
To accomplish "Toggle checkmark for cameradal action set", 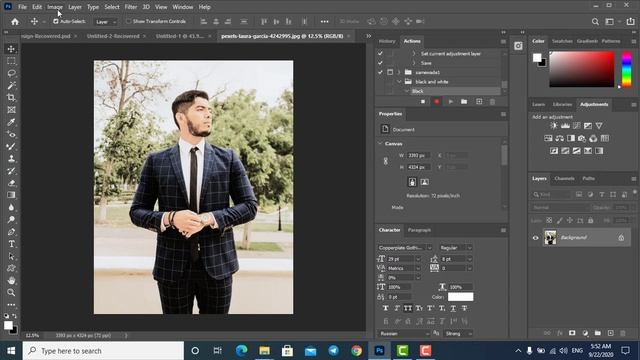I will [x=380, y=72].
